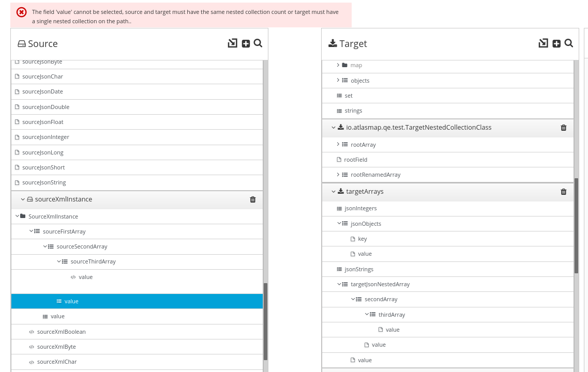Viewport: 588px width, 372px height.
Task: Expand the map folder in Target
Action: point(338,65)
